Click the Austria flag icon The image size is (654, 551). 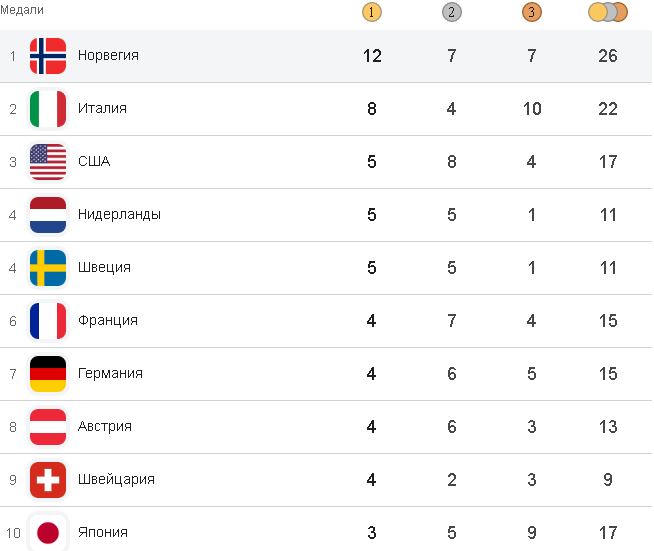(x=48, y=427)
